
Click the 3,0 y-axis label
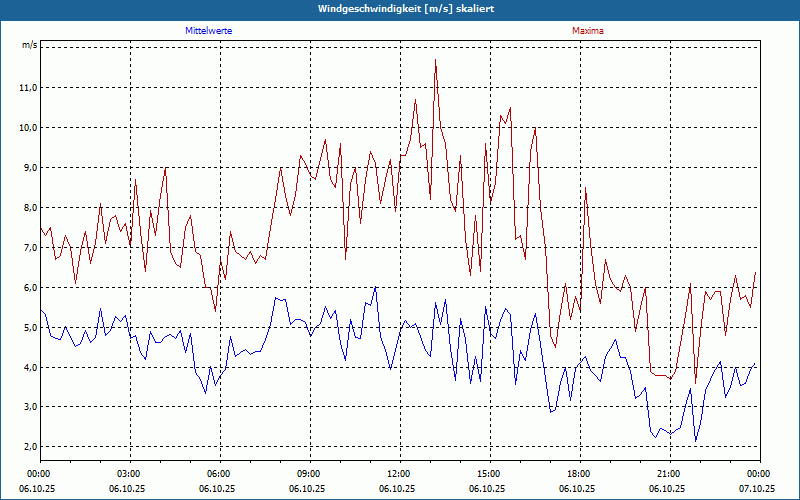pos(30,407)
